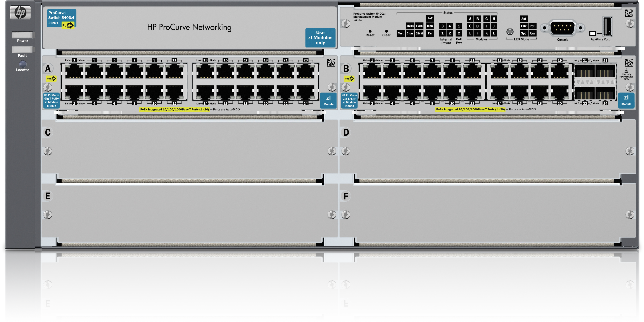644x322 pixels.
Task: Click the Power indicator LED
Action: click(22, 35)
